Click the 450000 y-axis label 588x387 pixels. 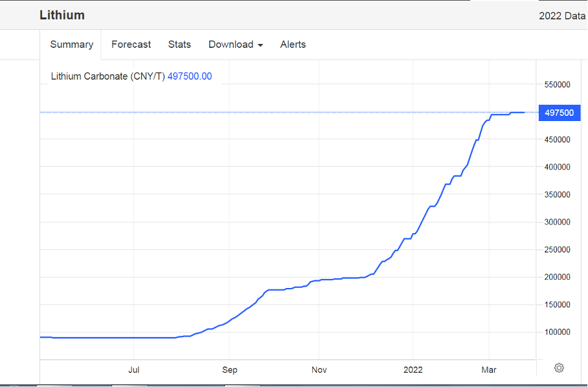click(558, 140)
